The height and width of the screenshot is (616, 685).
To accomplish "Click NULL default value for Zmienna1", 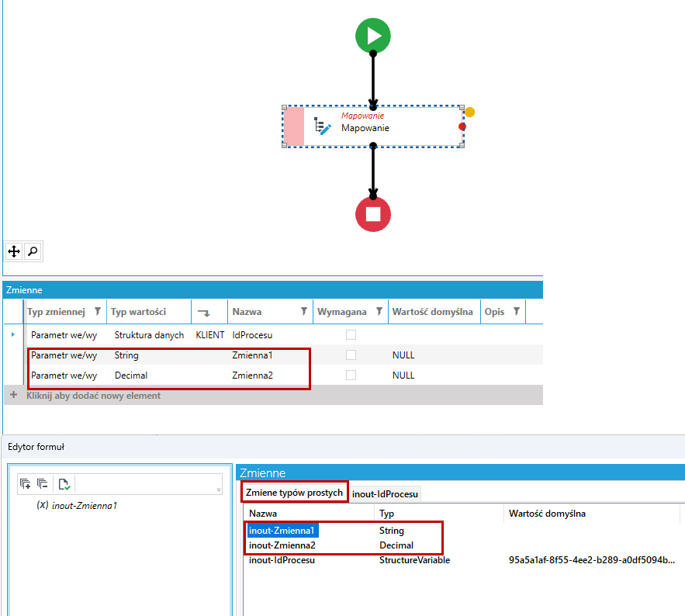I will (403, 355).
